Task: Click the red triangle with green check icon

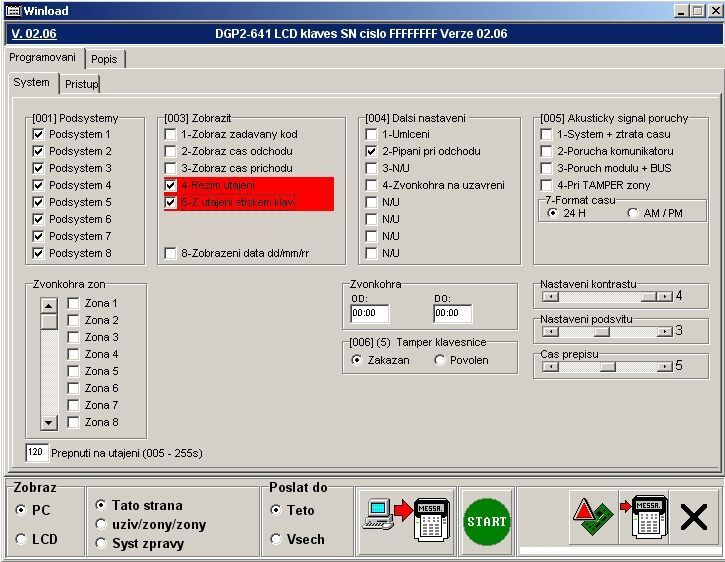Action: [594, 520]
